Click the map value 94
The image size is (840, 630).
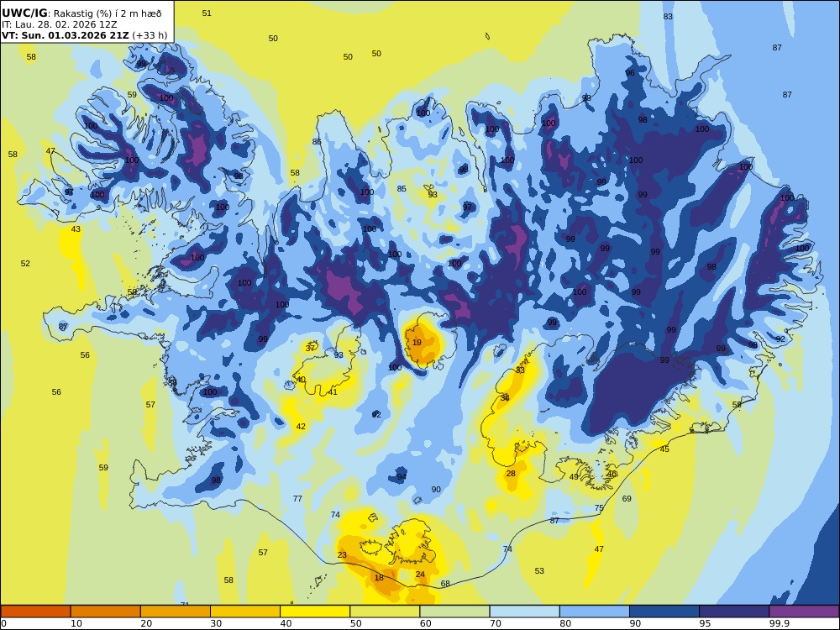click(x=402, y=477)
